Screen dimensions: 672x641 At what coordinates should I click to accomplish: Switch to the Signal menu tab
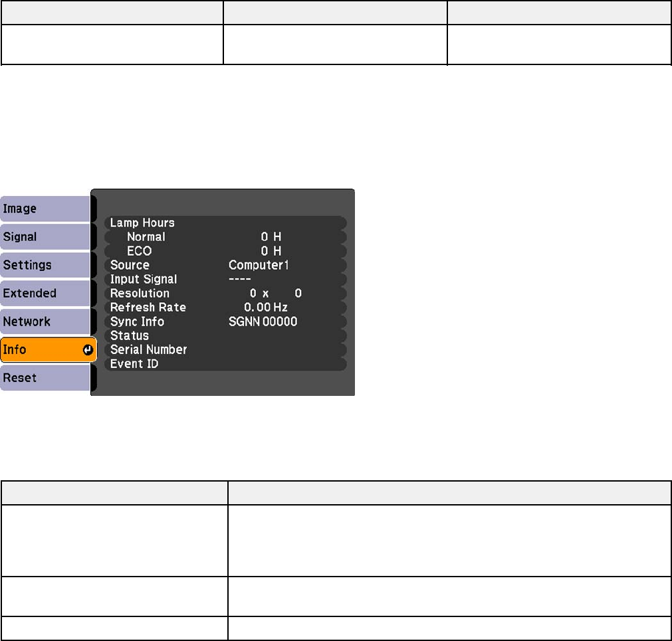[x=45, y=236]
